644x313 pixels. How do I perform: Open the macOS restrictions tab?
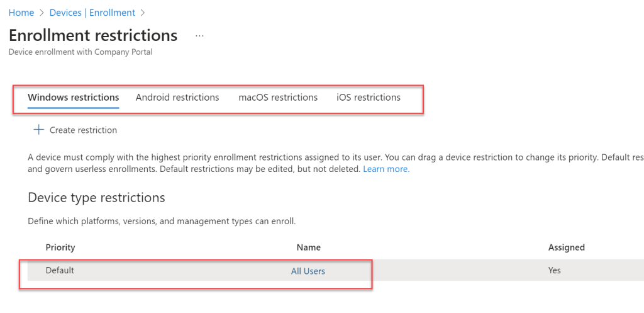tap(278, 98)
